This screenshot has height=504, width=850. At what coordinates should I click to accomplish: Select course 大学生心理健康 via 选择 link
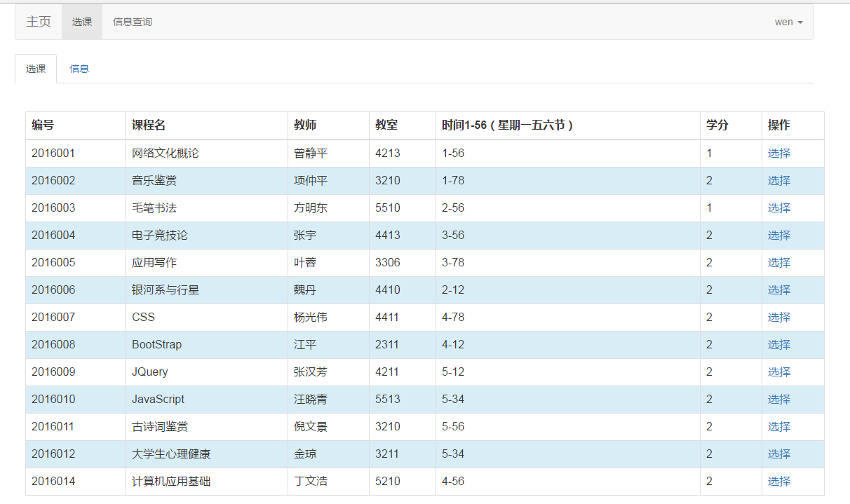779,454
